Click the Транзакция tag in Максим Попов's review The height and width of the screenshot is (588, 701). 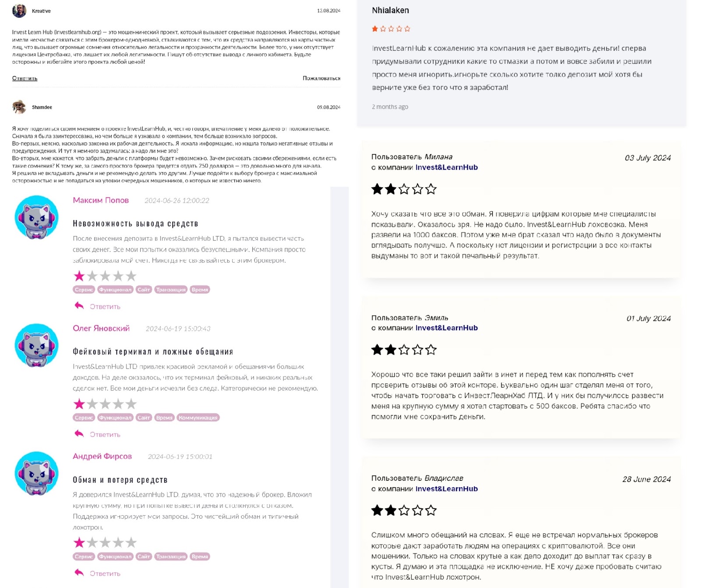[171, 289]
